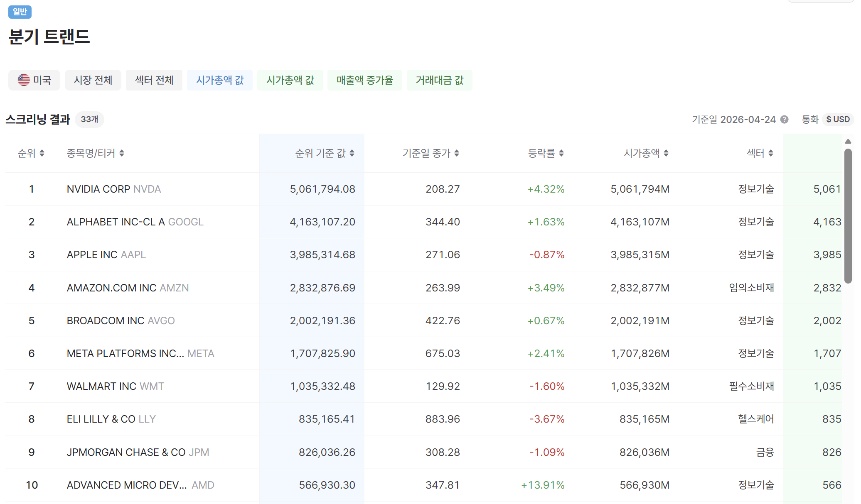
Task: Click the vertical scrollbar thumb of the results table
Action: pyautogui.click(x=848, y=216)
